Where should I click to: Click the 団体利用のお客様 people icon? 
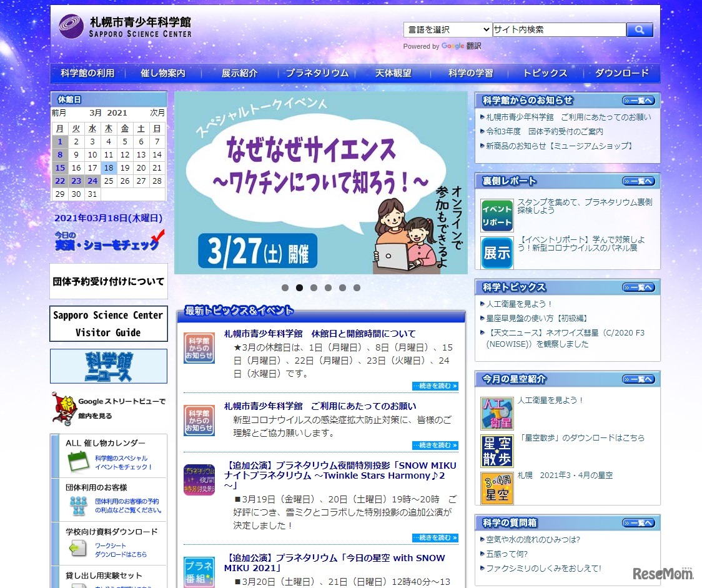point(79,506)
